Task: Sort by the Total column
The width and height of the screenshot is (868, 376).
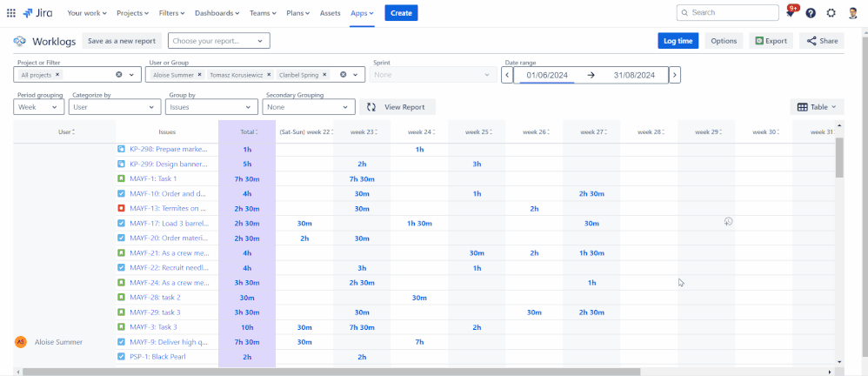Action: (x=249, y=131)
